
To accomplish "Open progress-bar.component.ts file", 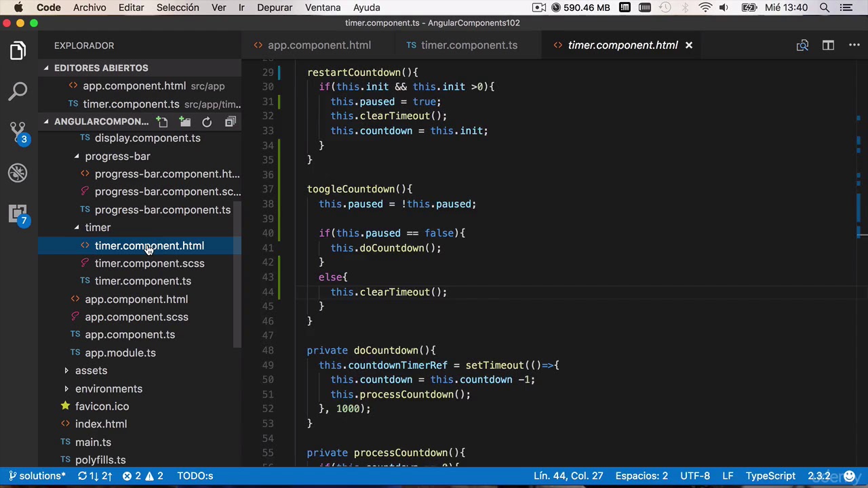I will pos(162,210).
